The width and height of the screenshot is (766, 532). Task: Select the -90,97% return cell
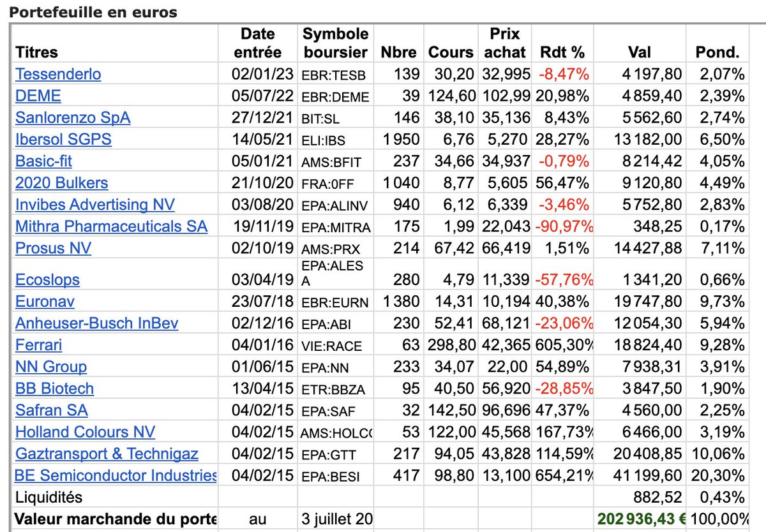pos(566,226)
